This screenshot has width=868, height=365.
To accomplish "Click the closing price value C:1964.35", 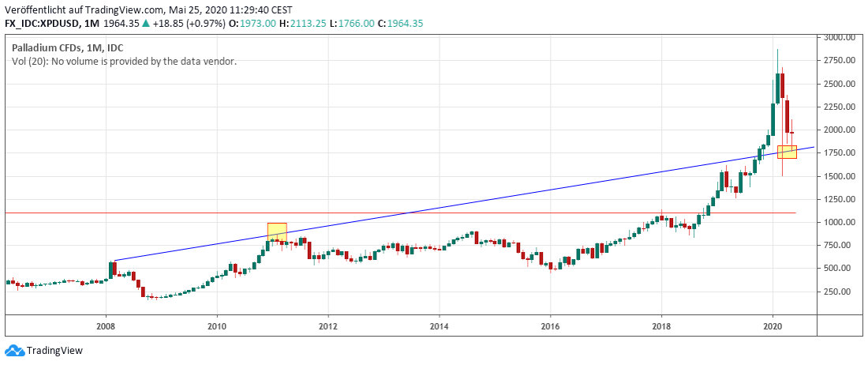I will (399, 24).
